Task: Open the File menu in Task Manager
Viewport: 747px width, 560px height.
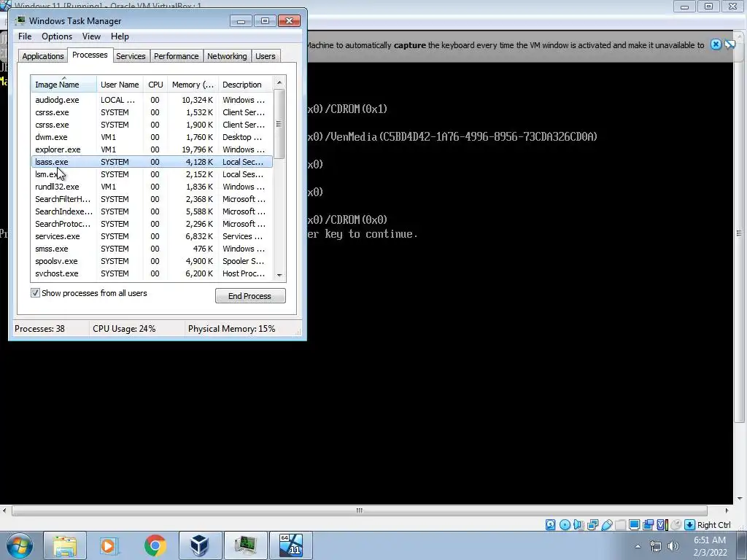Action: (25, 36)
